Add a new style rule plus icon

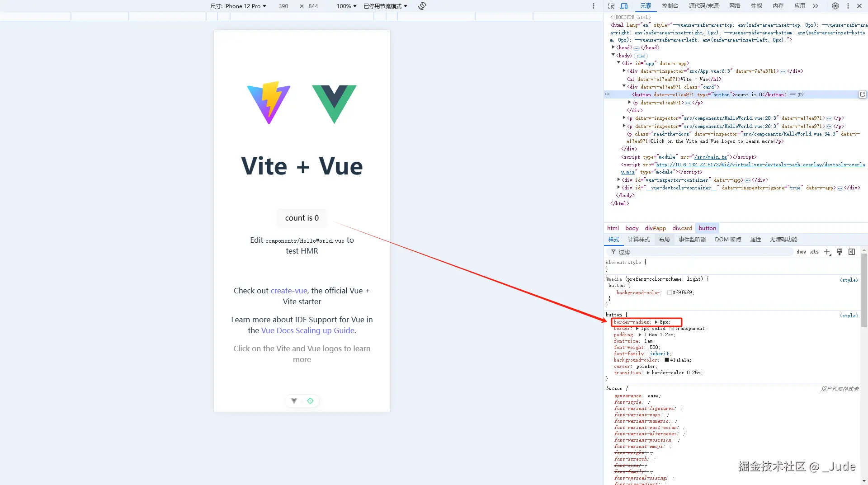pyautogui.click(x=827, y=252)
